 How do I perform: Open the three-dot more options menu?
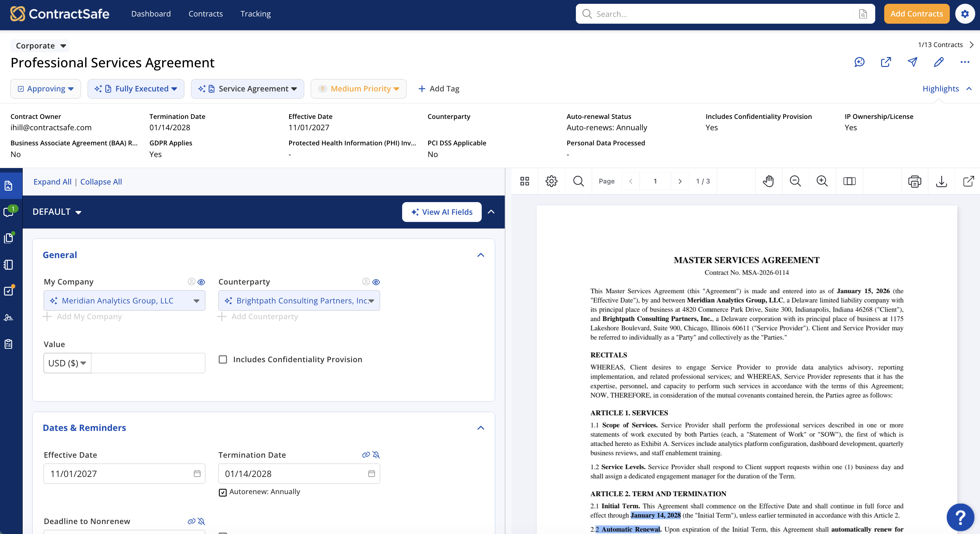click(965, 62)
